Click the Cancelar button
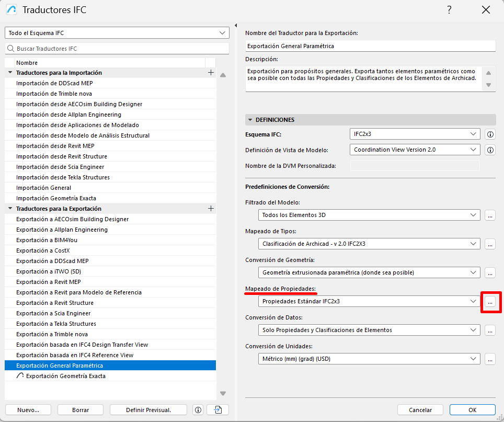Viewport: 504px width, 422px height. 420,410
